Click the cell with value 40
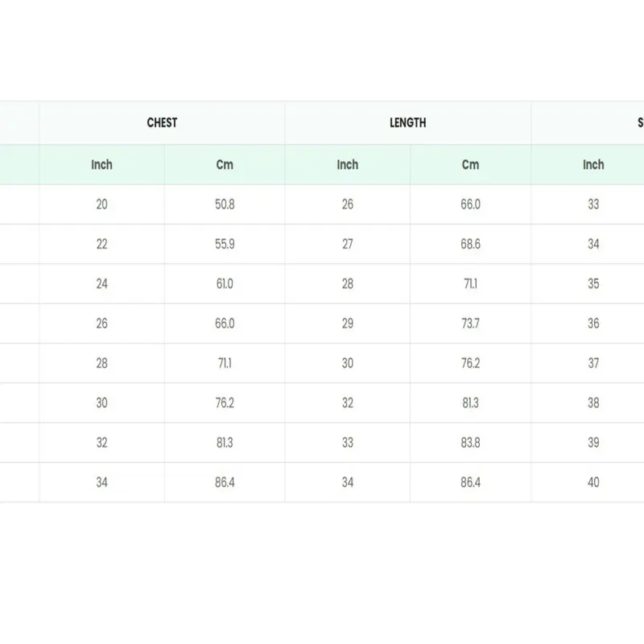Image resolution: width=644 pixels, height=644 pixels. click(x=593, y=483)
